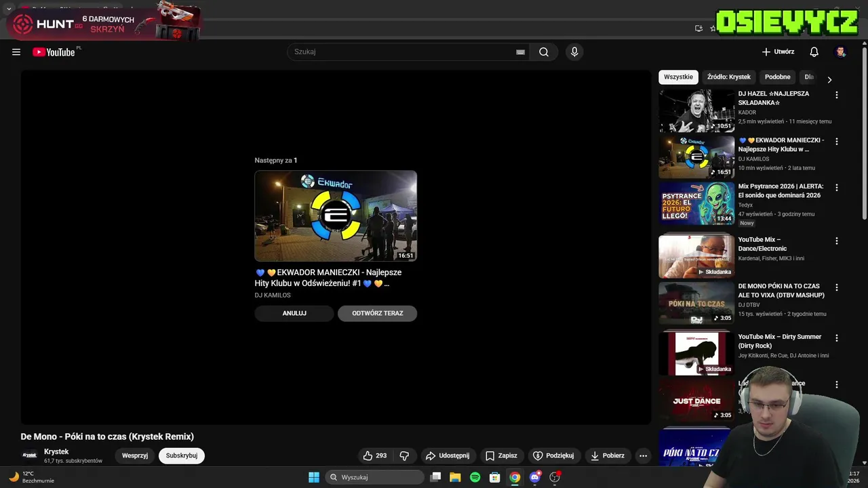Open DJ HAZEL NAJLEPSZA SKŁADANKA title
Image resolution: width=868 pixels, height=488 pixels.
point(774,98)
